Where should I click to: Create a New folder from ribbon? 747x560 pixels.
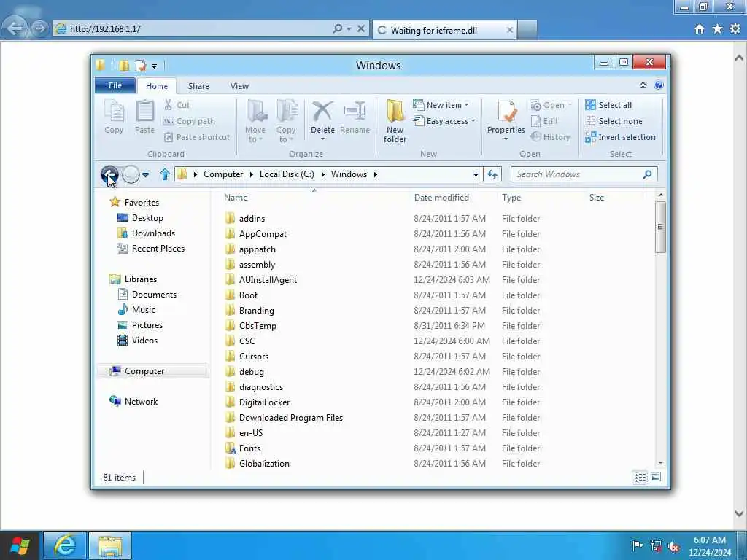395,121
